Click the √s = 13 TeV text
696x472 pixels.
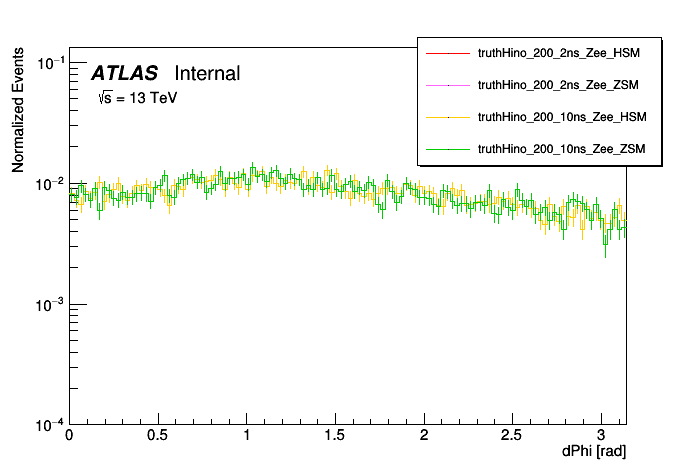click(x=137, y=98)
